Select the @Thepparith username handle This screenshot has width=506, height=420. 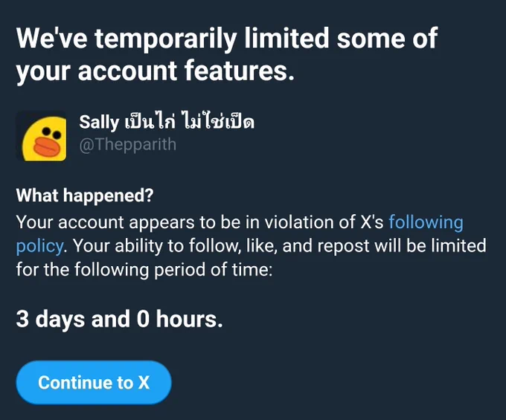point(128,144)
